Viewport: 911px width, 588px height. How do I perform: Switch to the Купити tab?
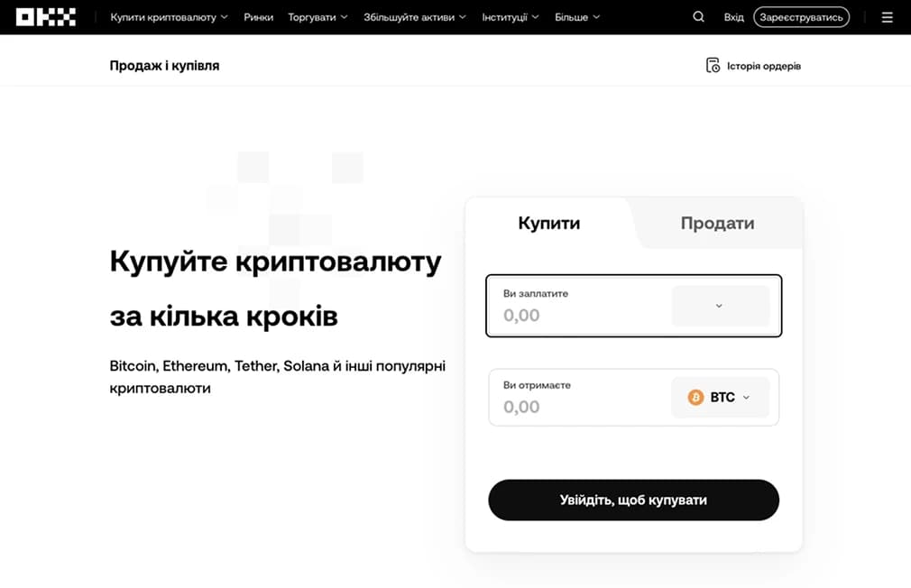[548, 224]
